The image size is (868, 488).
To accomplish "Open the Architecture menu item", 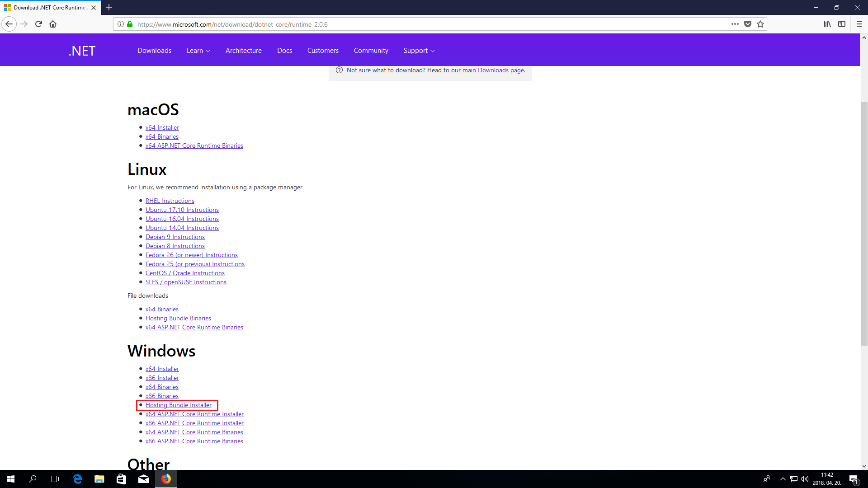I will click(243, 51).
